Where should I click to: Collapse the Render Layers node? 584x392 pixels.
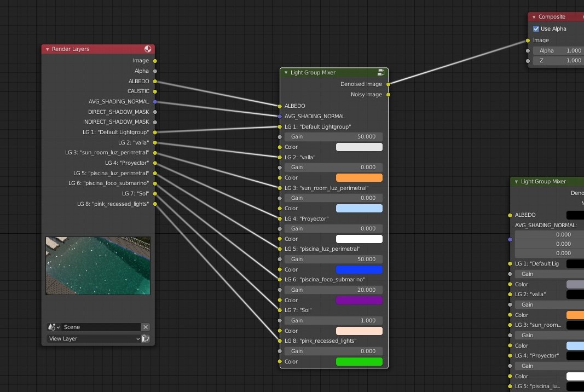coord(48,49)
